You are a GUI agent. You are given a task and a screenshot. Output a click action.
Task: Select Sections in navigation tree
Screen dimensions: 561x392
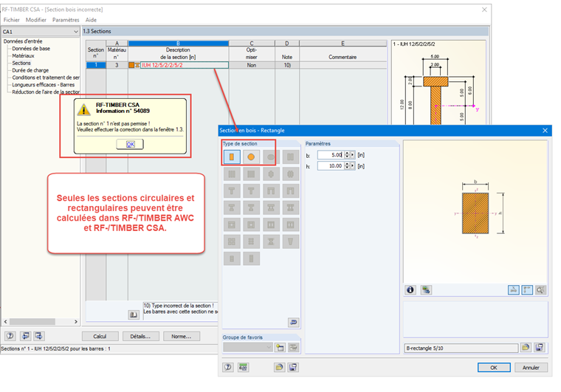tap(21, 63)
